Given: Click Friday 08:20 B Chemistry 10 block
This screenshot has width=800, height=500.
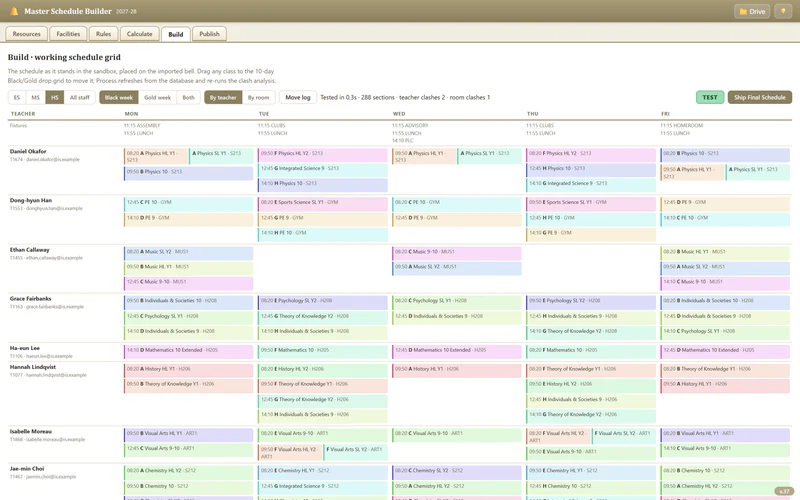Looking at the screenshot, I should pos(725,472).
